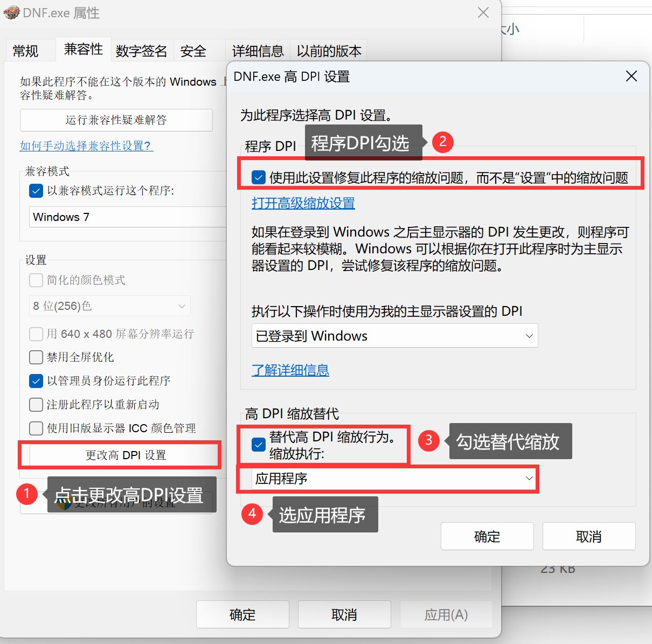Image resolution: width=652 pixels, height=644 pixels.
Task: Open the 打开高级缩放设置 link
Action: 303,203
